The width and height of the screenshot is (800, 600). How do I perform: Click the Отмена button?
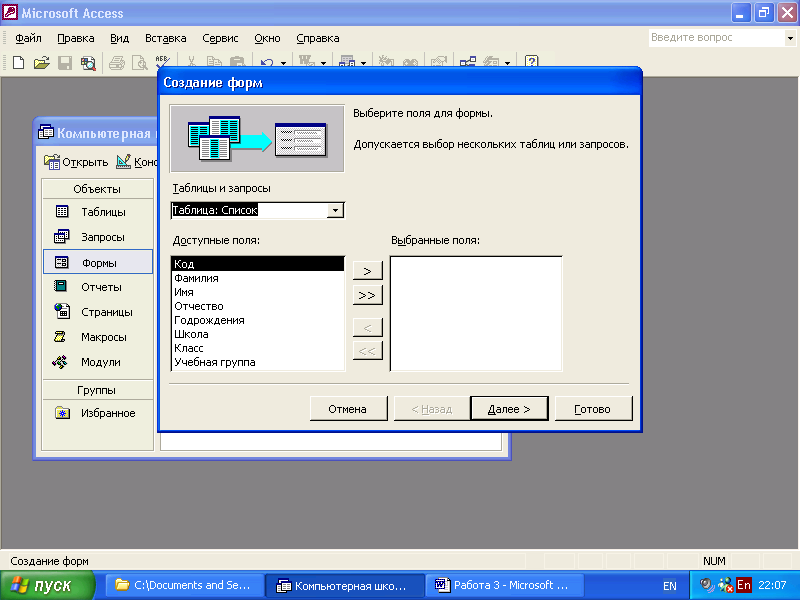348,409
